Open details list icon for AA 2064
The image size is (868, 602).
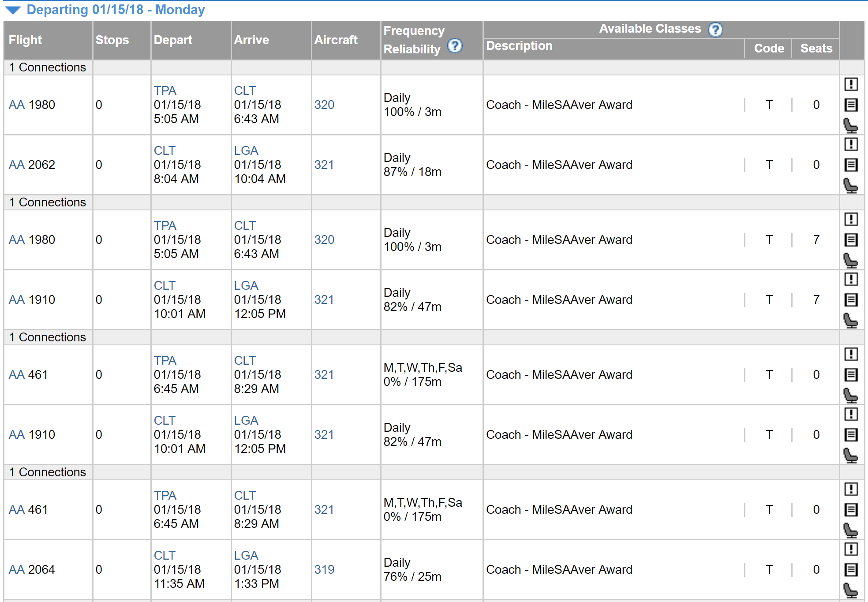pos(851,570)
